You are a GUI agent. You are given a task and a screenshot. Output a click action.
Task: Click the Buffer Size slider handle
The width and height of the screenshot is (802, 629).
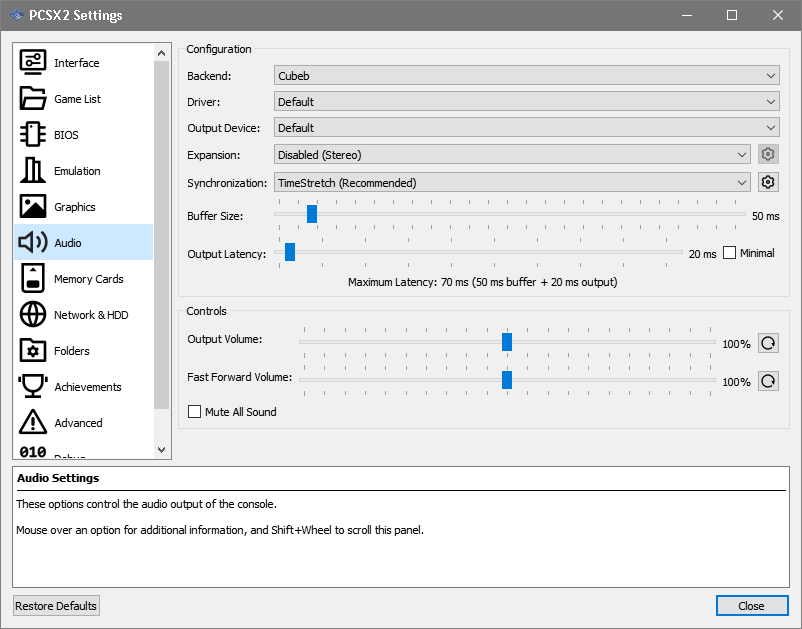pos(311,214)
